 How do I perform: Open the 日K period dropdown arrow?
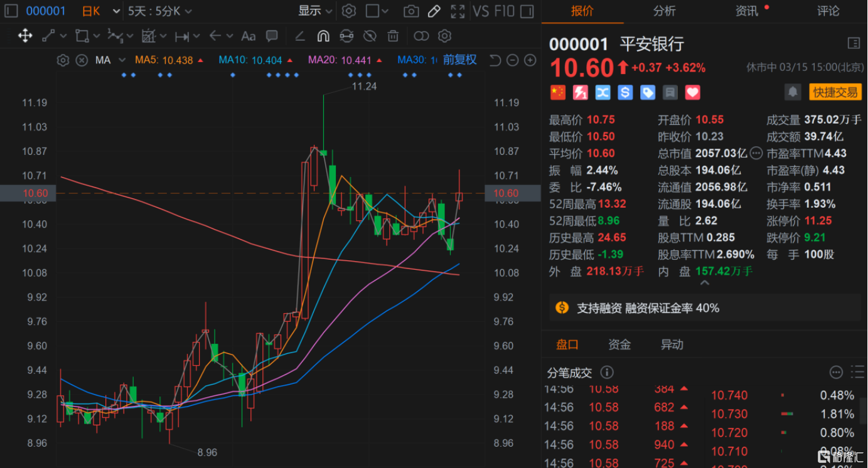coord(116,11)
